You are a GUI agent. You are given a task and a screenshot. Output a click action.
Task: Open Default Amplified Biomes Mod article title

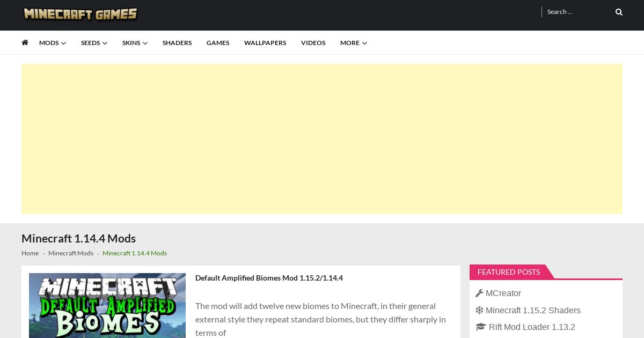[x=269, y=278]
